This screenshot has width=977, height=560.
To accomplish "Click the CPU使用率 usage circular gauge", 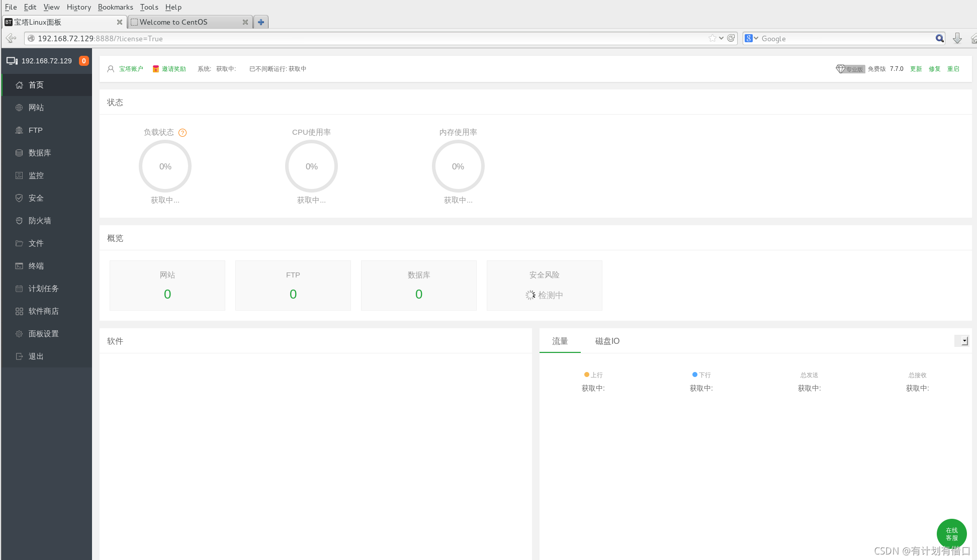I will 311,166.
